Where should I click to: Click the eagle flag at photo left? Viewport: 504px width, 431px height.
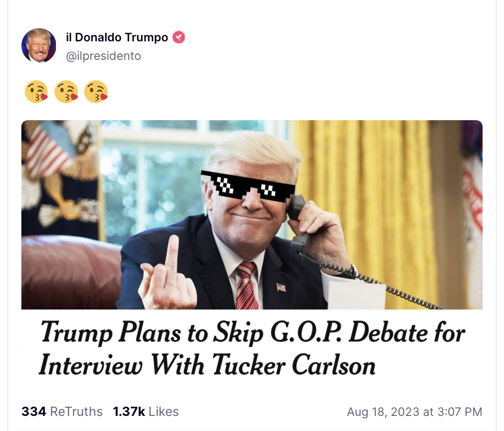pos(60,178)
